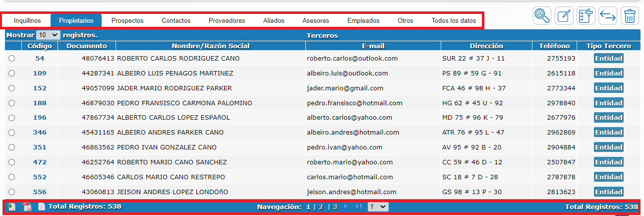The image size is (644, 216).
Task: Switch to the Inquilinos tab
Action: tap(27, 21)
